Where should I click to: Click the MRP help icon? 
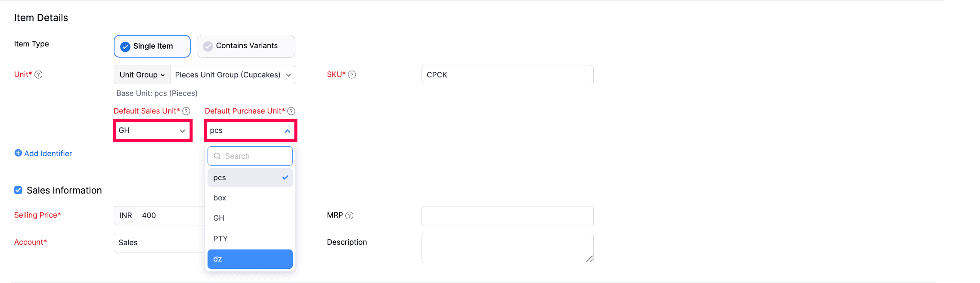349,215
